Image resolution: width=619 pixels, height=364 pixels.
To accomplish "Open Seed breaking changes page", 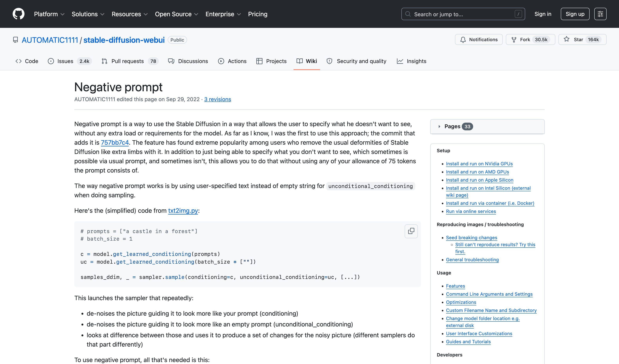I will click(471, 238).
